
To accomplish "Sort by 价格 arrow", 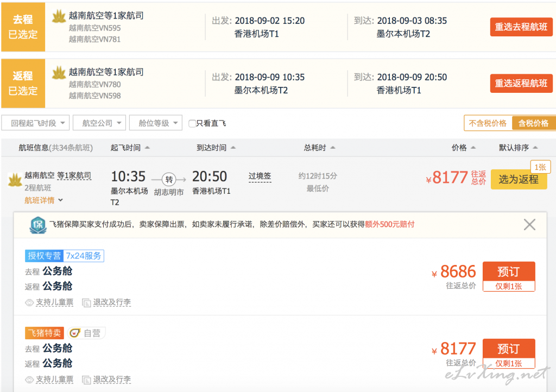I will (473, 148).
